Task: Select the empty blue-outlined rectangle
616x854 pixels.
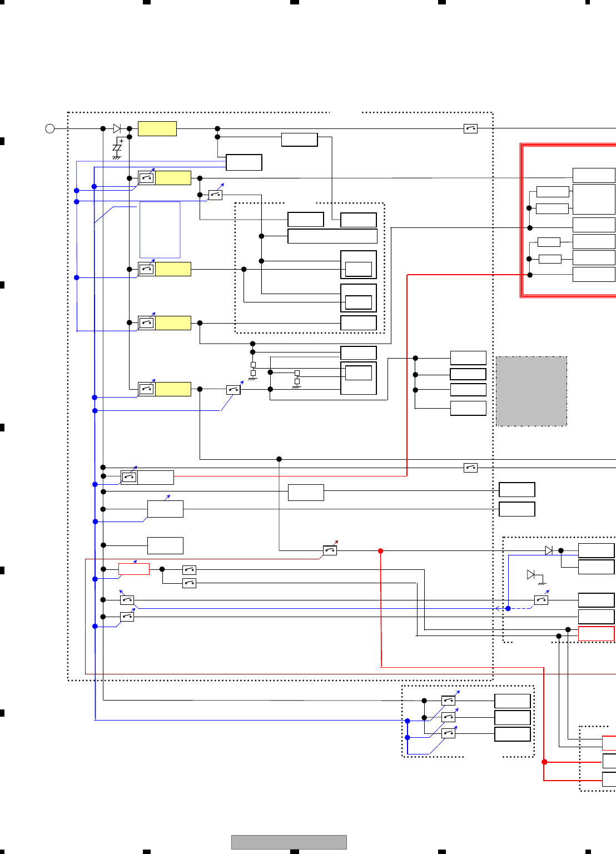Action: coord(160,230)
